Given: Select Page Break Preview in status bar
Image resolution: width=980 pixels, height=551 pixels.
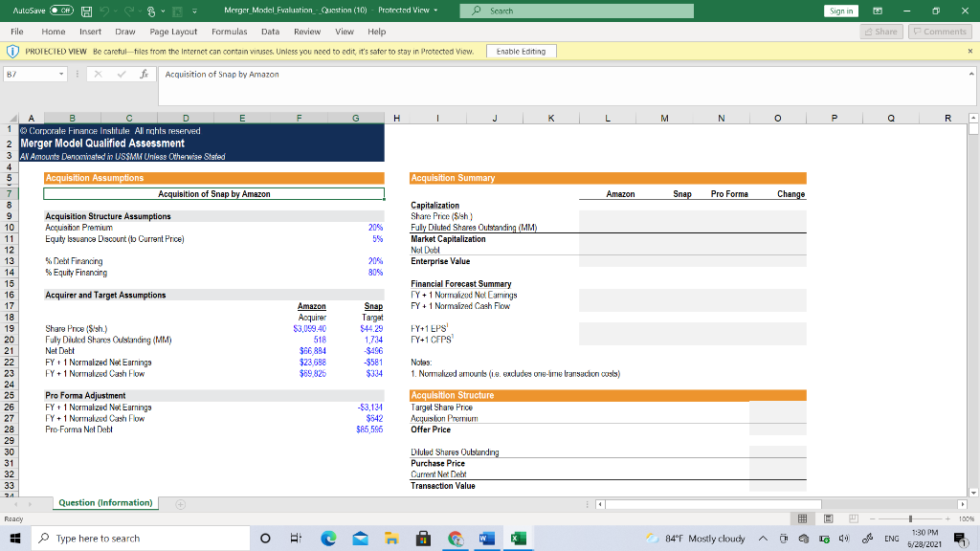Looking at the screenshot, I should (x=854, y=517).
